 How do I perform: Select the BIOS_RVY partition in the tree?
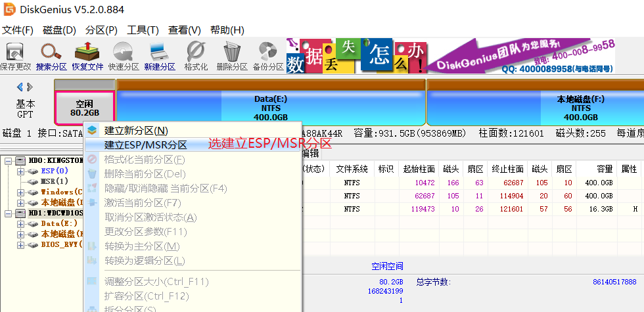(62, 244)
